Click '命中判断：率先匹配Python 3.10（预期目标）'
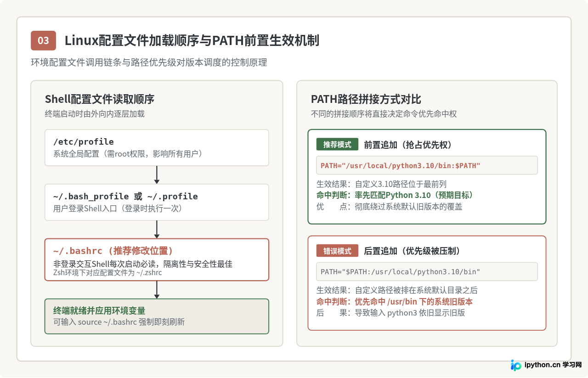 pos(395,195)
